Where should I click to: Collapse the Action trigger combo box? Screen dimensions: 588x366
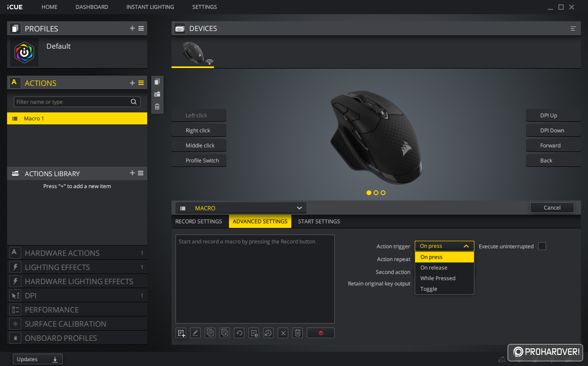pos(444,246)
